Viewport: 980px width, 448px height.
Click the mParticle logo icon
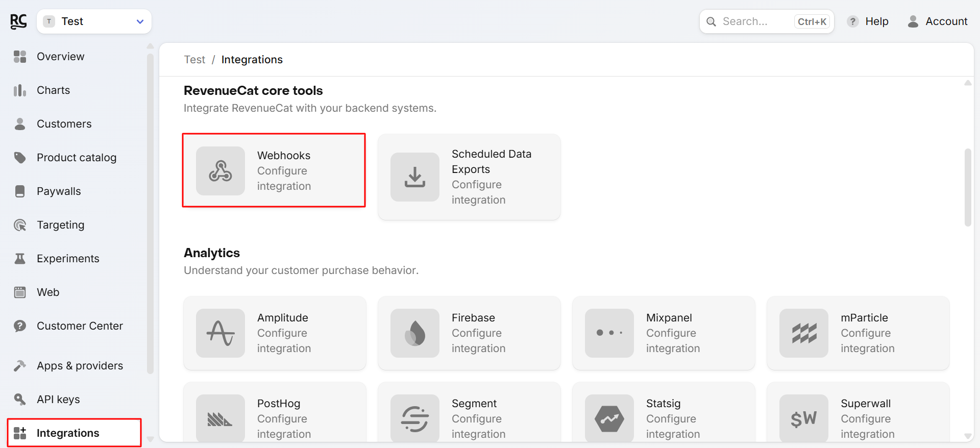coord(804,333)
